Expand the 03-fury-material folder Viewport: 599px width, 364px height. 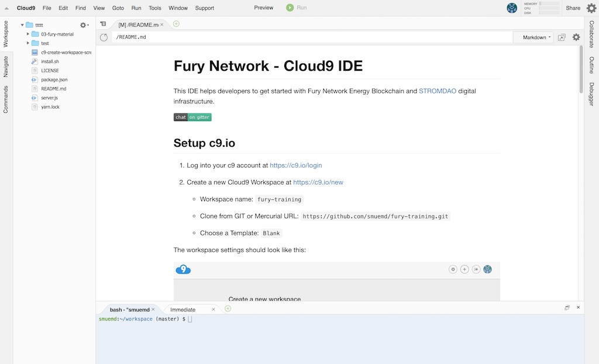[28, 34]
